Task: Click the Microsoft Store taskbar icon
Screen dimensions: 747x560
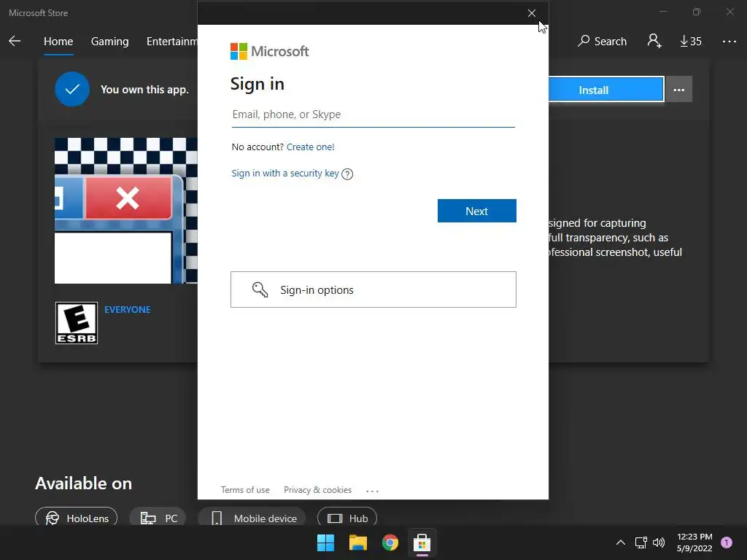Action: [x=422, y=542]
